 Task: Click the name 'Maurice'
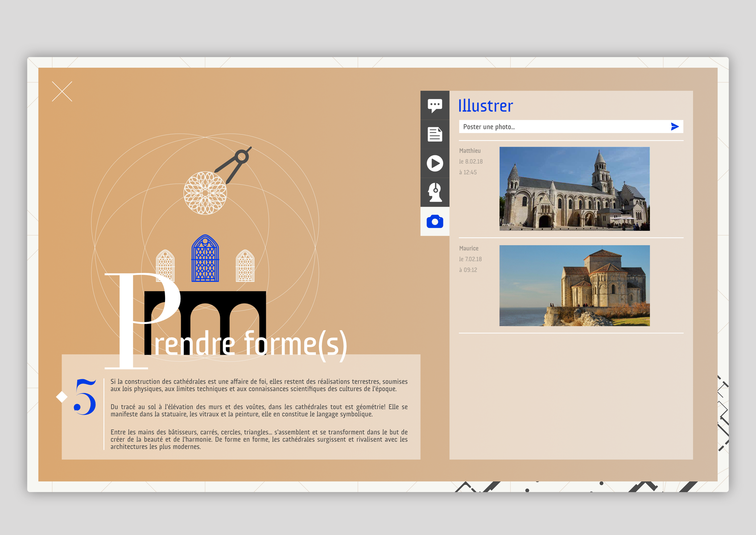tap(469, 249)
